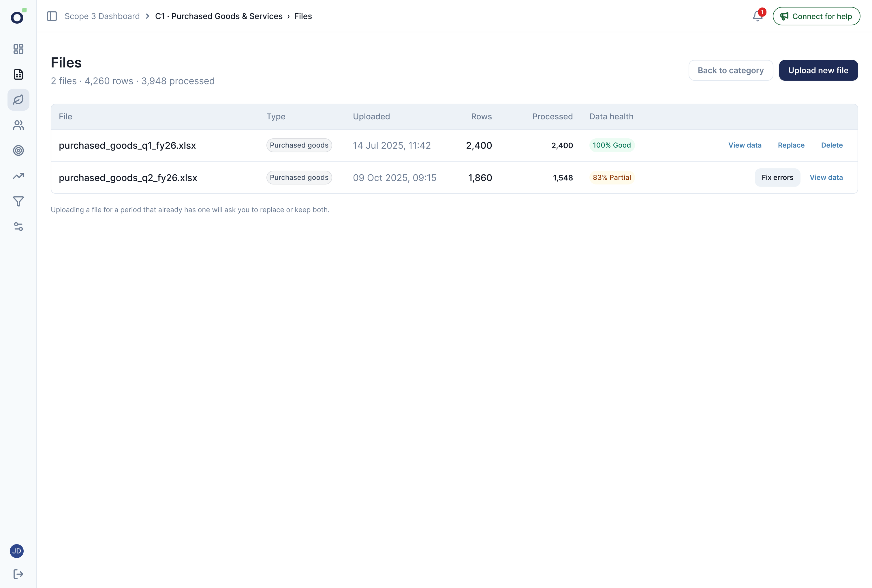
Task: Open the documents sidebar icon
Action: [x=18, y=74]
